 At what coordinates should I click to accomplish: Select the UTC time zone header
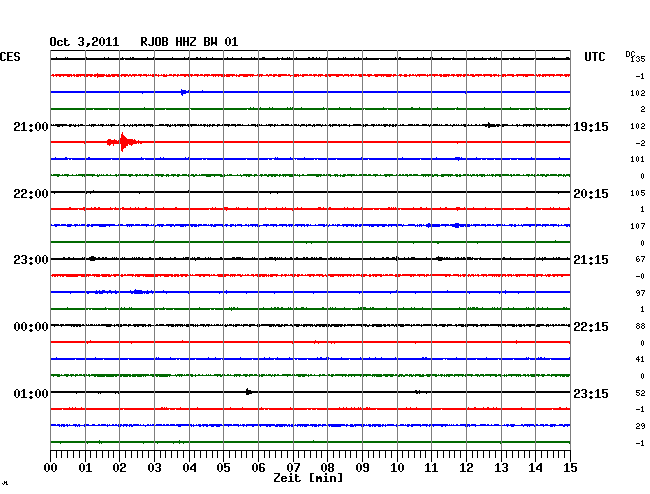pos(594,57)
